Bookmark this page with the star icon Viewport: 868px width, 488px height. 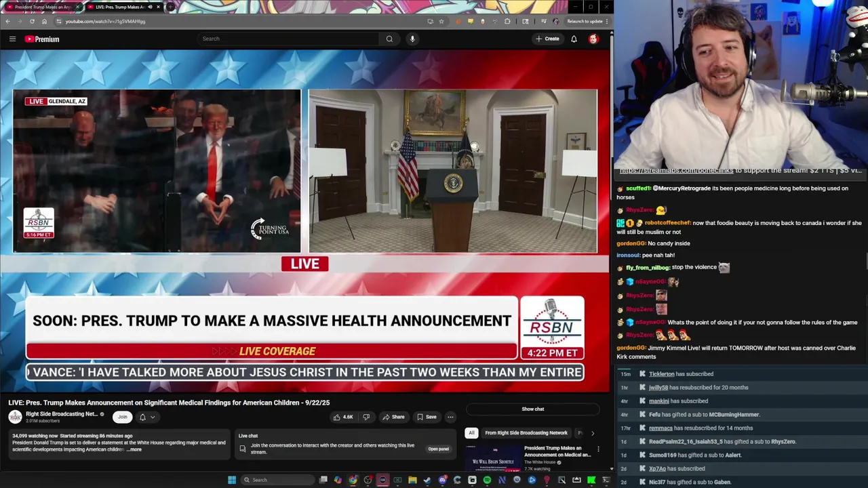pyautogui.click(x=441, y=21)
